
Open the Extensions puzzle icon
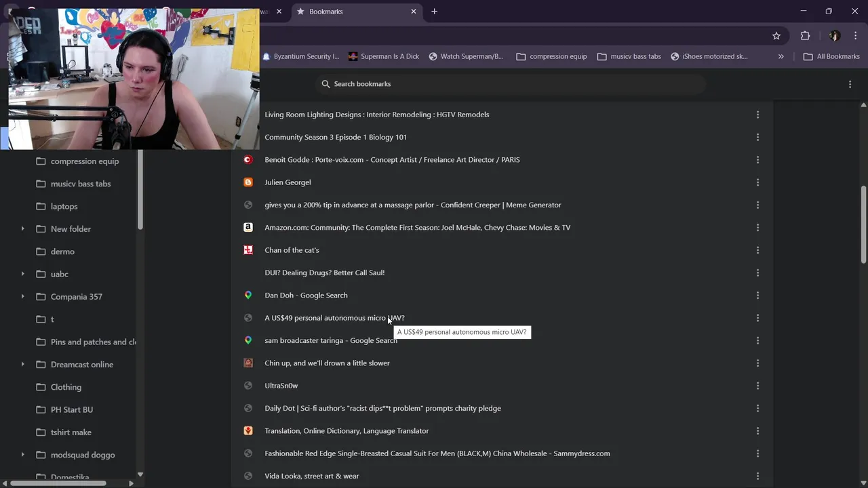805,36
